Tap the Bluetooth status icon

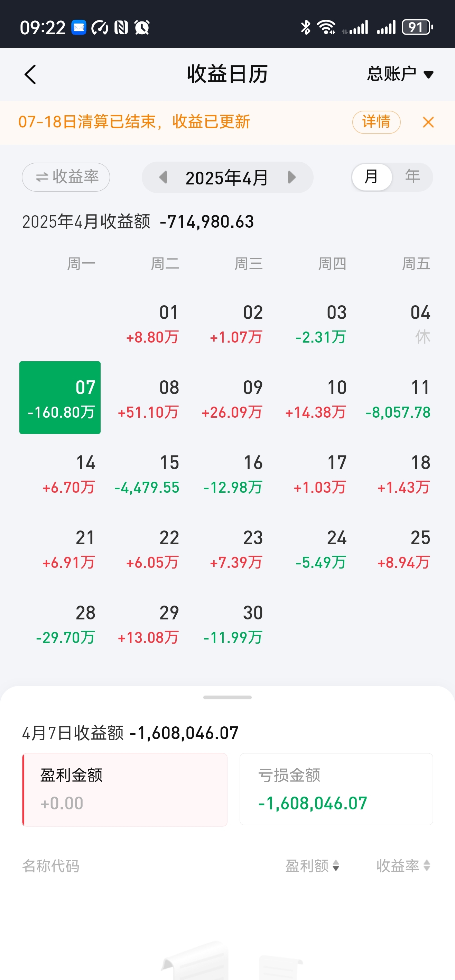point(305,27)
